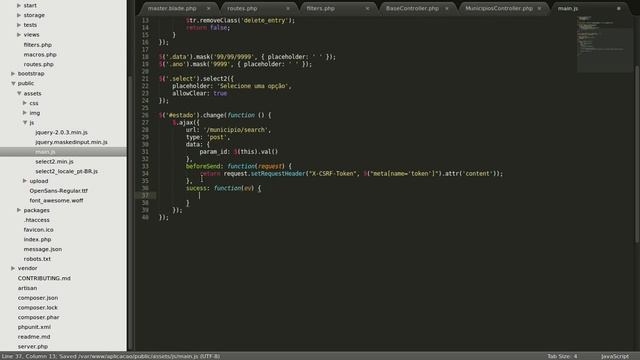Expand the img folder
Image resolution: width=640 pixels, height=360 pixels.
25,113
